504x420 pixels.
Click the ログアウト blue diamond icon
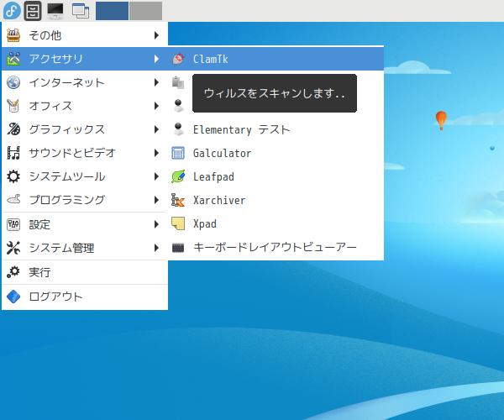(x=13, y=297)
